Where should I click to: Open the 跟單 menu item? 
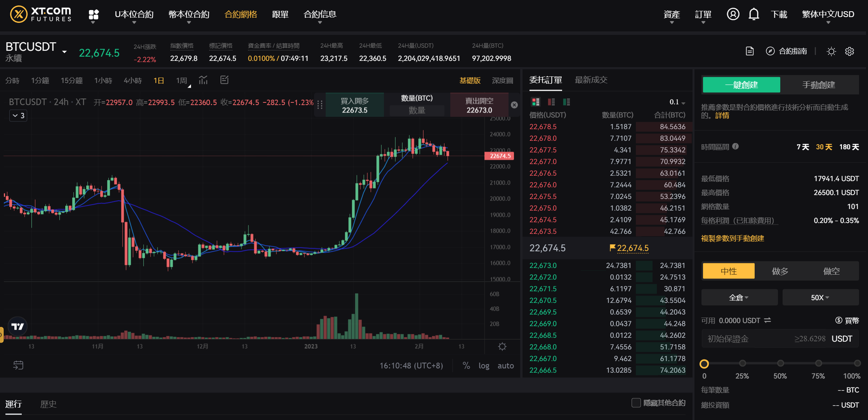coord(280,14)
